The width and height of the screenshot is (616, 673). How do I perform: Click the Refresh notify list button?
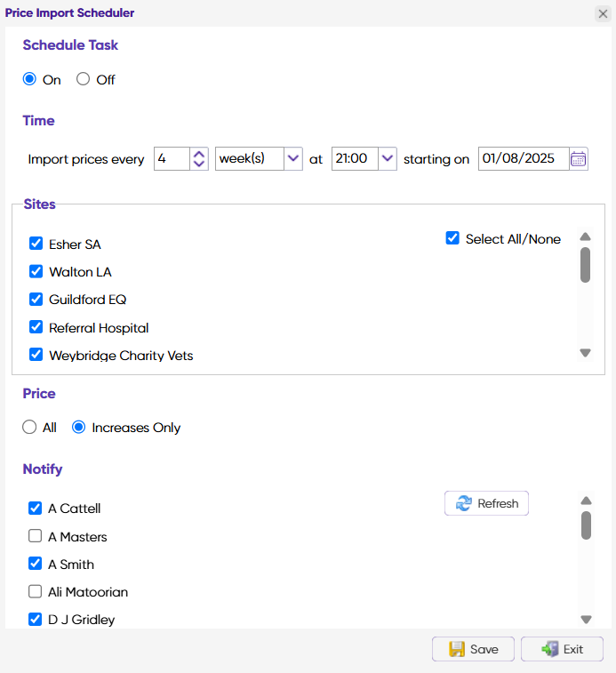coord(486,503)
